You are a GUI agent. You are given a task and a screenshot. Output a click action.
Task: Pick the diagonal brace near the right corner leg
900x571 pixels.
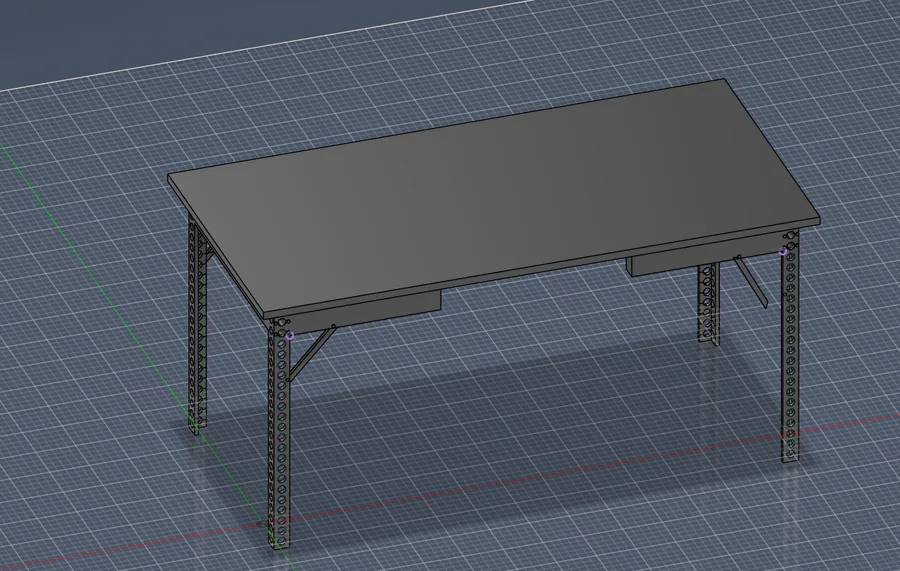752,282
